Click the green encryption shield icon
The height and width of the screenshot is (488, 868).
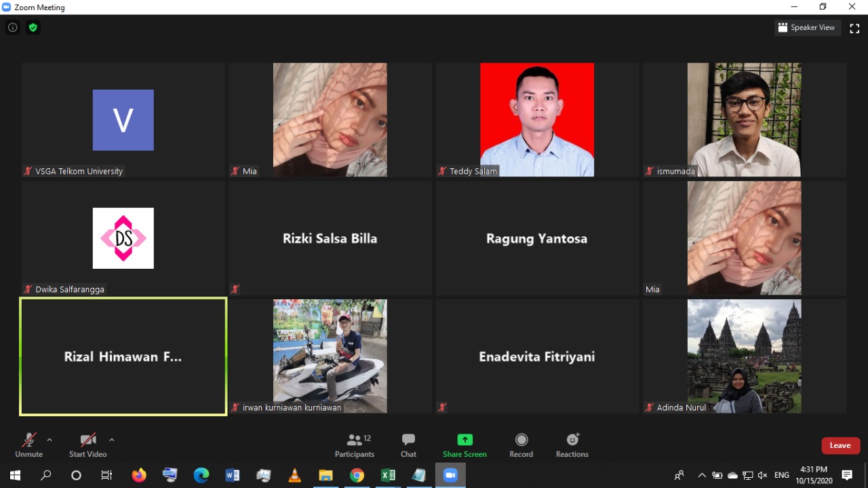click(x=33, y=28)
